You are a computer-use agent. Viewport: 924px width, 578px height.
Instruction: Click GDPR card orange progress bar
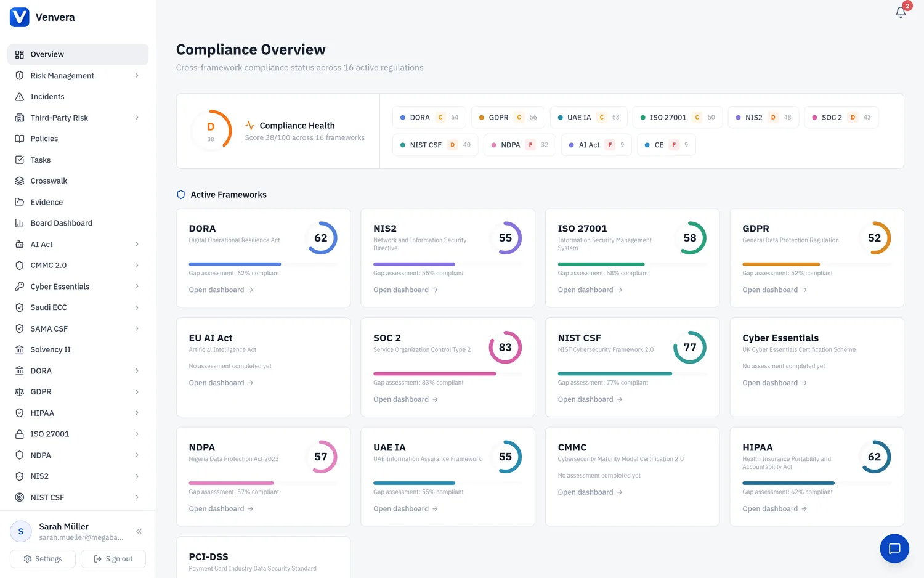tap(817, 264)
